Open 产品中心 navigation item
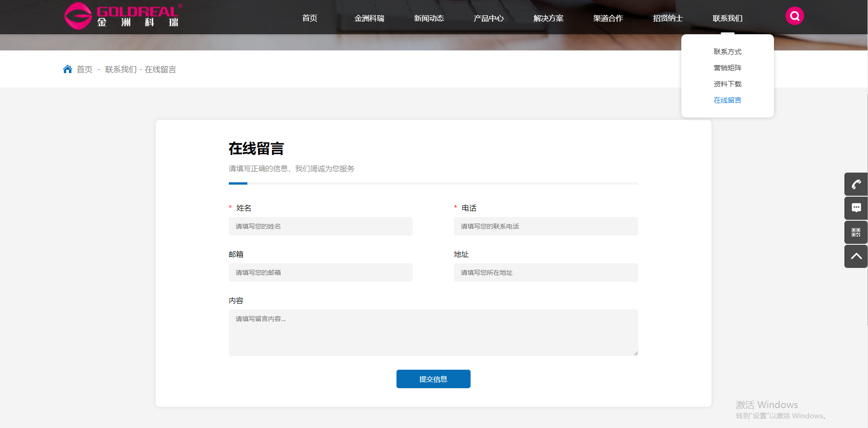 coord(488,18)
